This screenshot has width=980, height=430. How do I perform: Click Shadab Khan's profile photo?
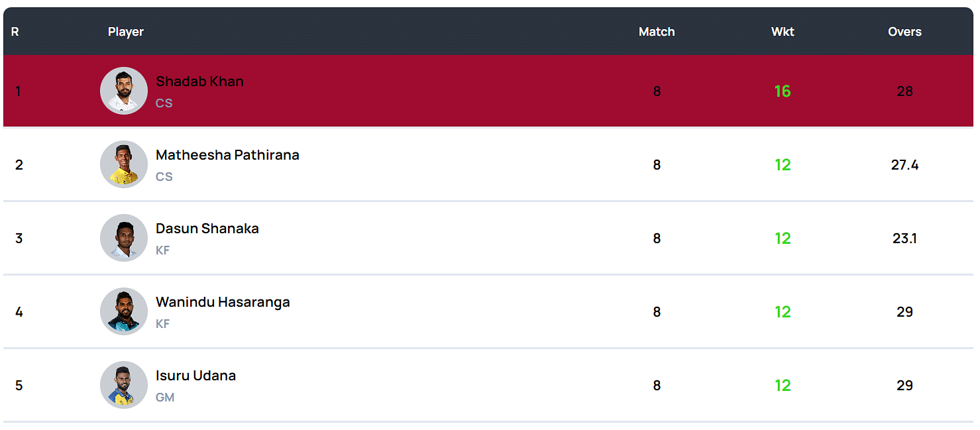[124, 91]
